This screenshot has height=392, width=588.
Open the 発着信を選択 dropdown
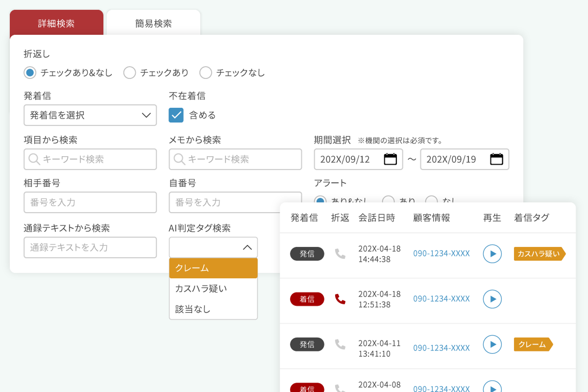[x=90, y=115]
